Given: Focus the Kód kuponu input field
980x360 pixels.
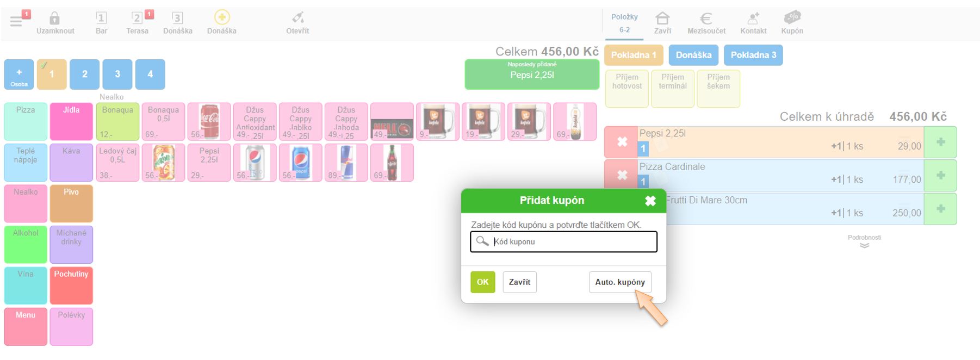Looking at the screenshot, I should coord(571,242).
